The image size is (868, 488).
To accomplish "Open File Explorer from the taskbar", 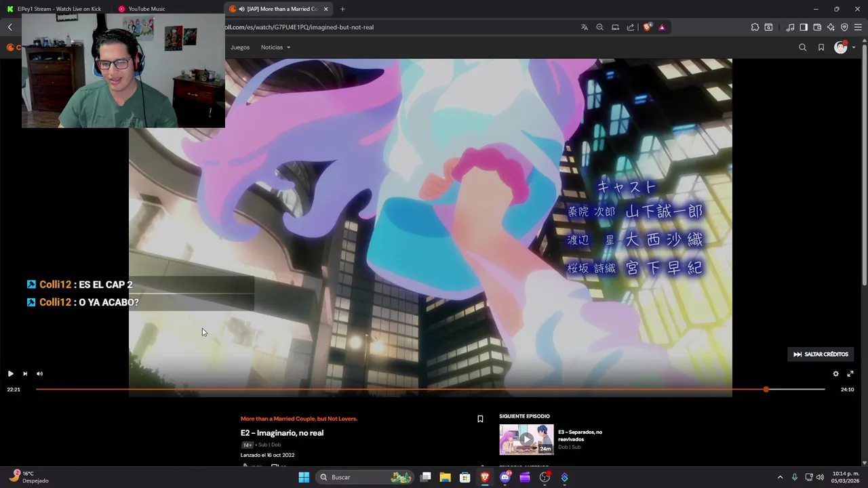I will pos(445,477).
